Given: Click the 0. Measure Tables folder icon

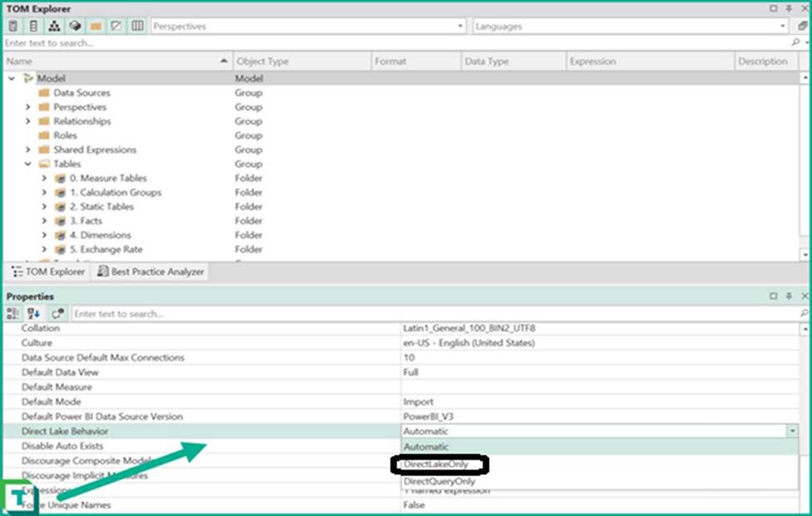Looking at the screenshot, I should point(61,178).
